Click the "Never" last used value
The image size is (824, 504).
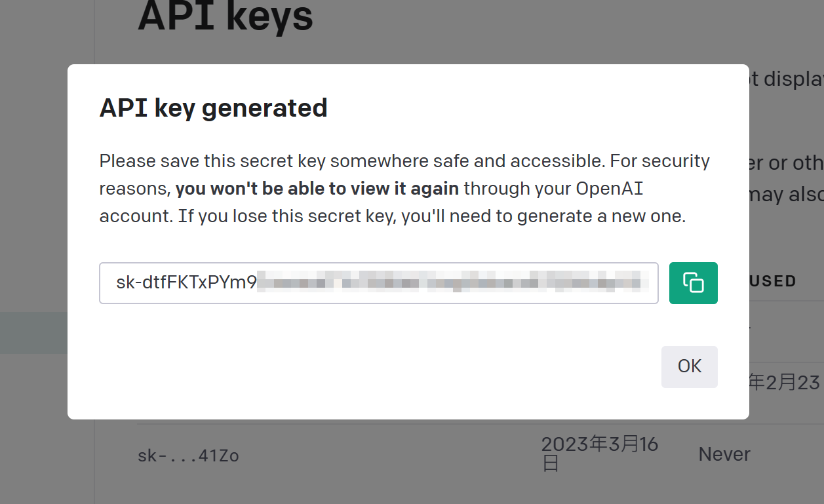tap(724, 454)
